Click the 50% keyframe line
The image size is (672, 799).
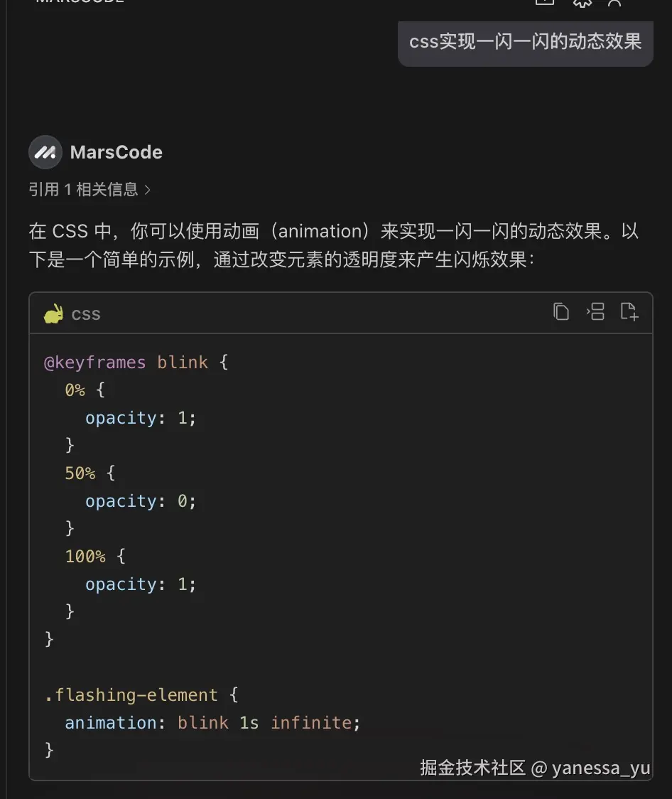click(90, 473)
